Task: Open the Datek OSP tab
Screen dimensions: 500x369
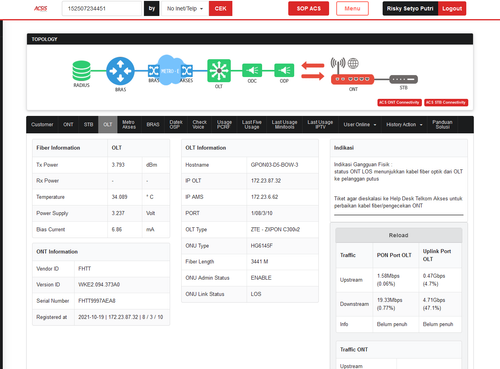Action: point(176,125)
